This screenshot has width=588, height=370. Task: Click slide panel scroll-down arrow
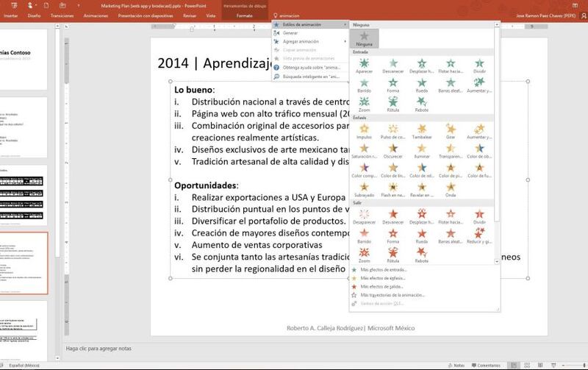point(57,358)
